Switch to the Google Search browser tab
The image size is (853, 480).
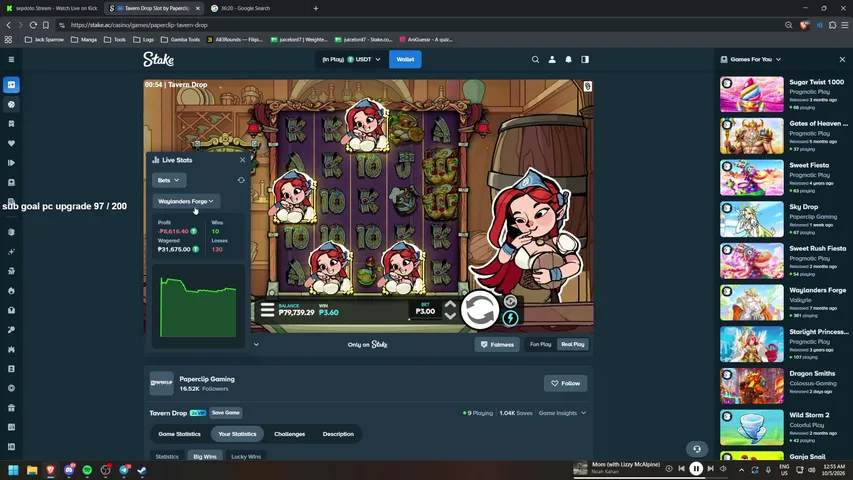245,8
